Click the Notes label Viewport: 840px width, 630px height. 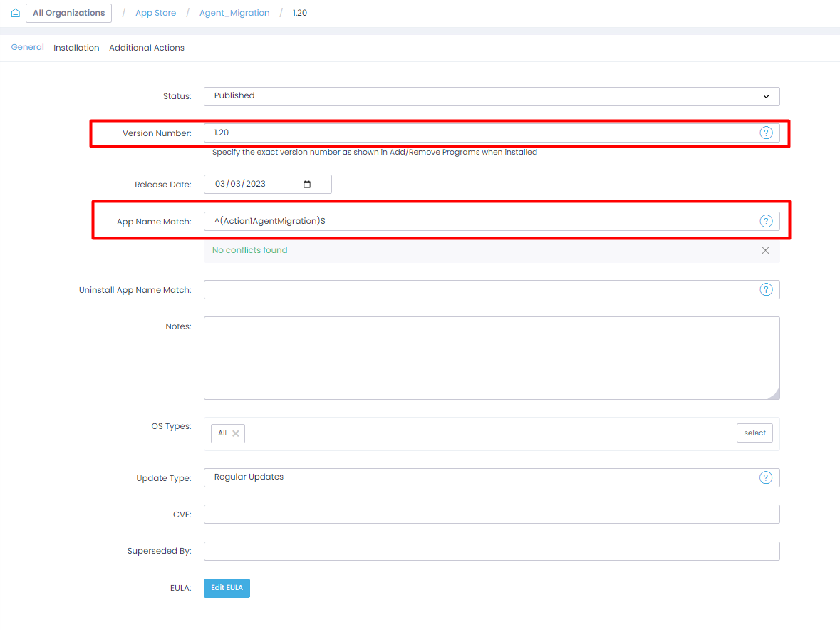pyautogui.click(x=178, y=326)
